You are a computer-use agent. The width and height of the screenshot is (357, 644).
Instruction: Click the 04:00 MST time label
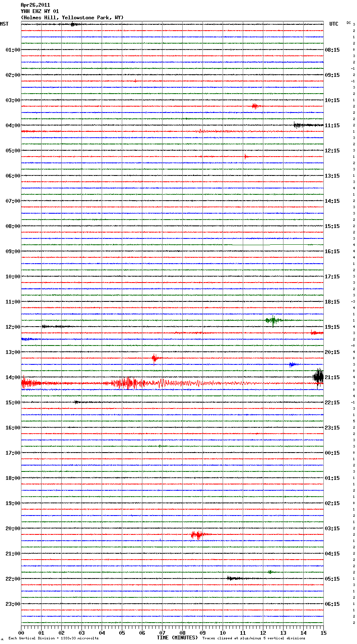pyautogui.click(x=13, y=126)
